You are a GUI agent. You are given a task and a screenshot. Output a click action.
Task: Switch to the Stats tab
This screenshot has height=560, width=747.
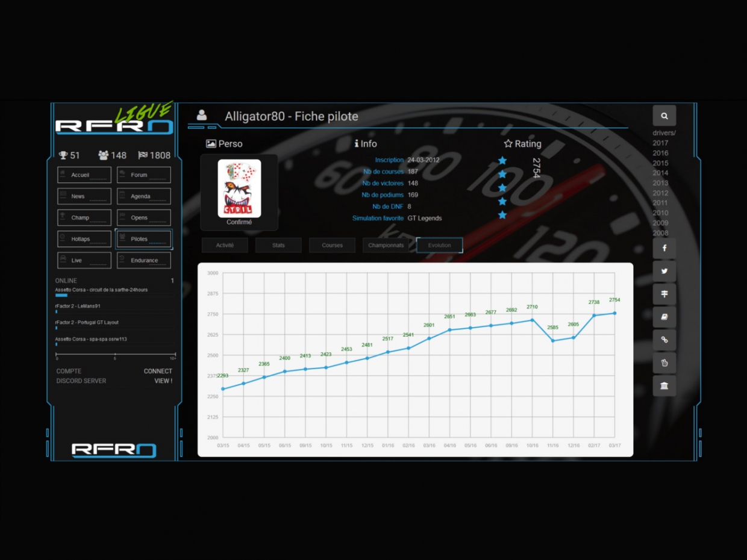pos(278,246)
